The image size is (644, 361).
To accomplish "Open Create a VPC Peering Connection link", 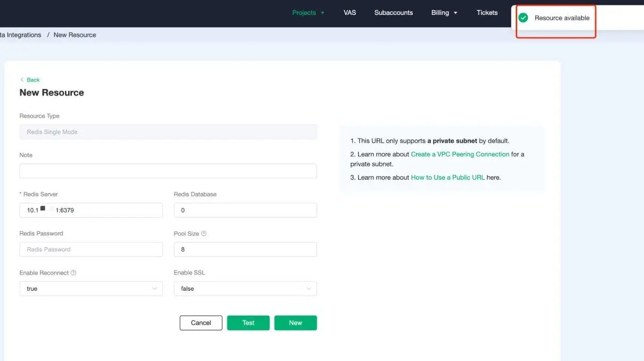I will coord(460,154).
